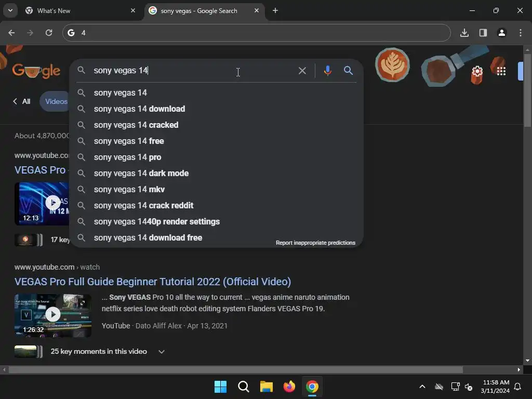Click the Chrome address bar
The height and width of the screenshot is (399, 532).
tap(256, 33)
